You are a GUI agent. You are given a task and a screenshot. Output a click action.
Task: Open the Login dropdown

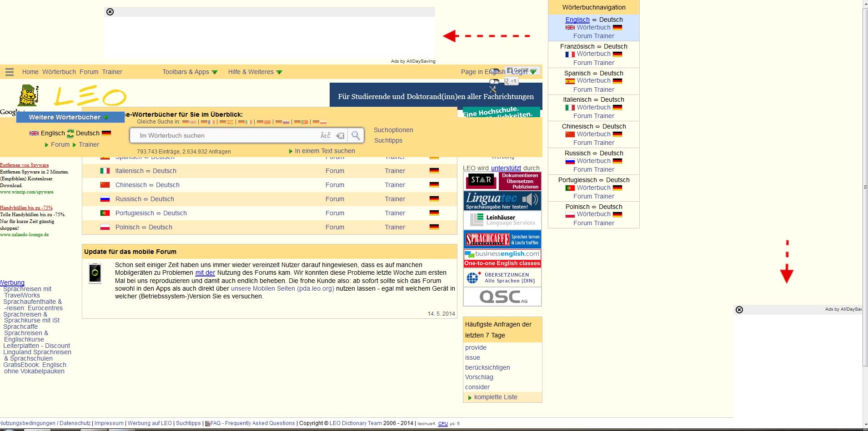(x=524, y=72)
